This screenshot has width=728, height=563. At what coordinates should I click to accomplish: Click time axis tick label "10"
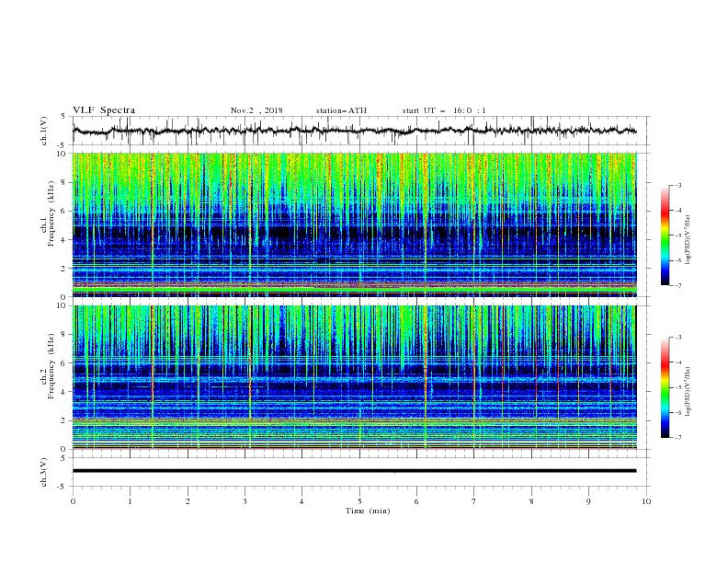coord(646,501)
